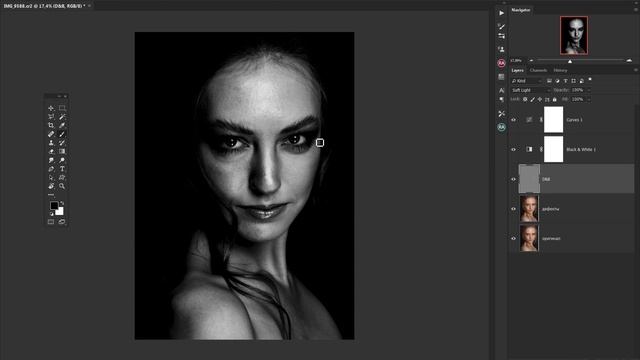Click the teal round plugin icon
Screen dimensions: 640x360
(x=501, y=127)
